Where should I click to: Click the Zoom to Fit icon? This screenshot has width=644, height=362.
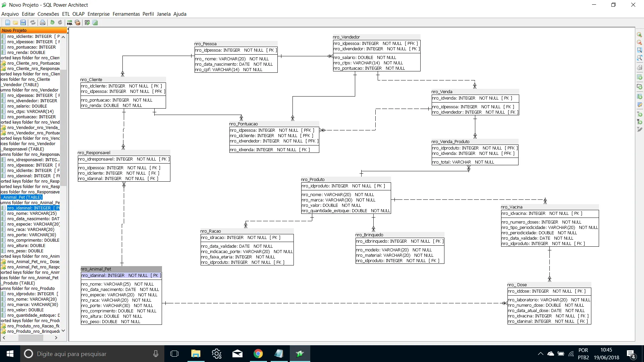640,58
